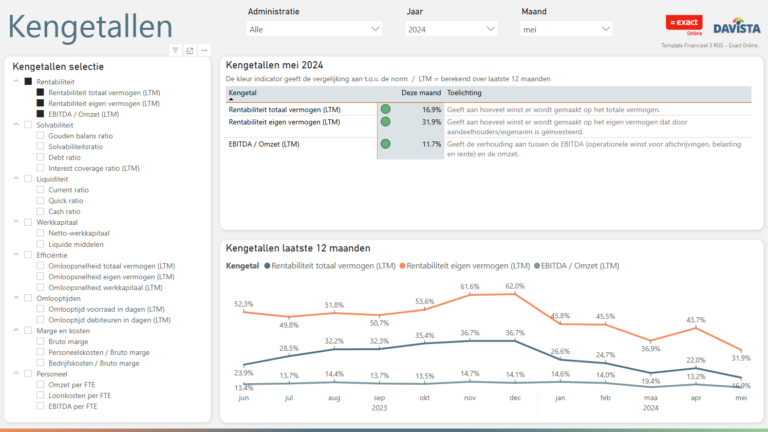The image size is (768, 432).
Task: Click the 52,3% data label for jun
Action: click(243, 304)
